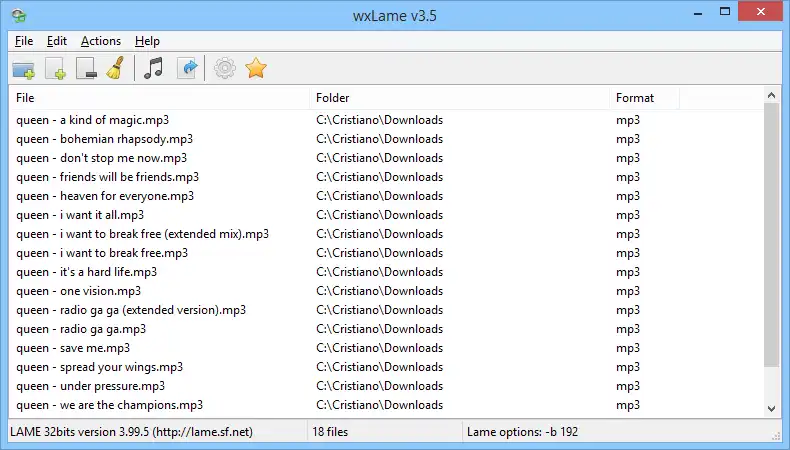Click the scrollbar down arrow
The height and width of the screenshot is (450, 790).
tap(771, 409)
